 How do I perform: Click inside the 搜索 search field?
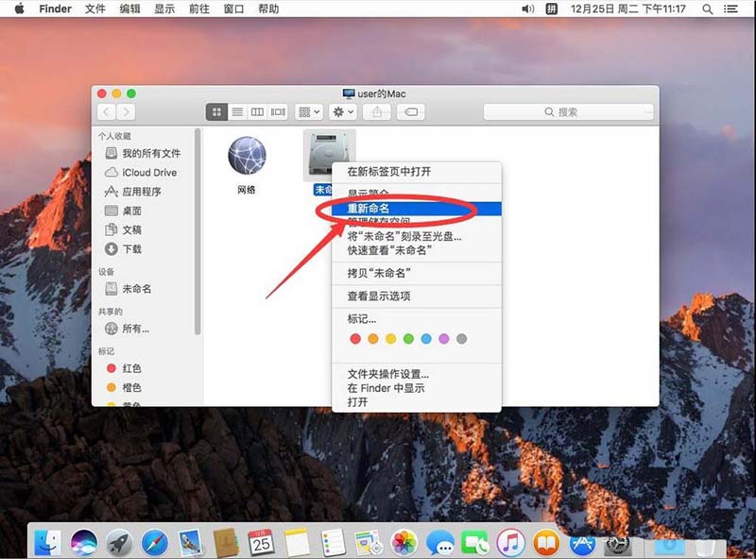pos(575,111)
